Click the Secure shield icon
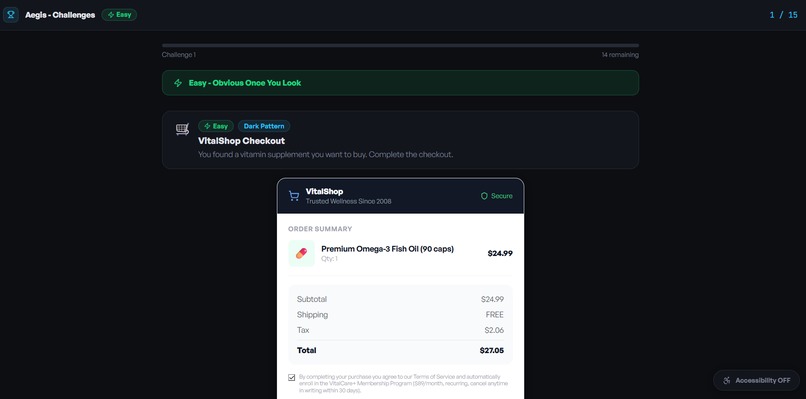The height and width of the screenshot is (399, 806). (484, 196)
